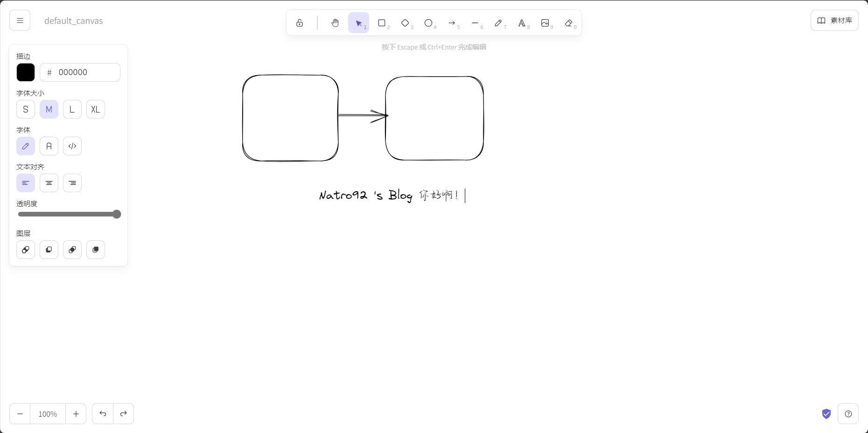Select the diamond shape tool

click(x=405, y=23)
